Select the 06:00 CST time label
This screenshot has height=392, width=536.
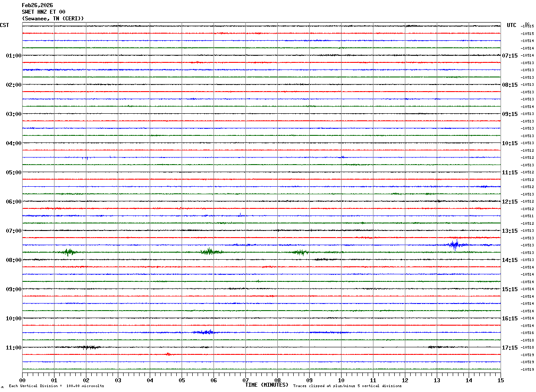tap(14, 202)
